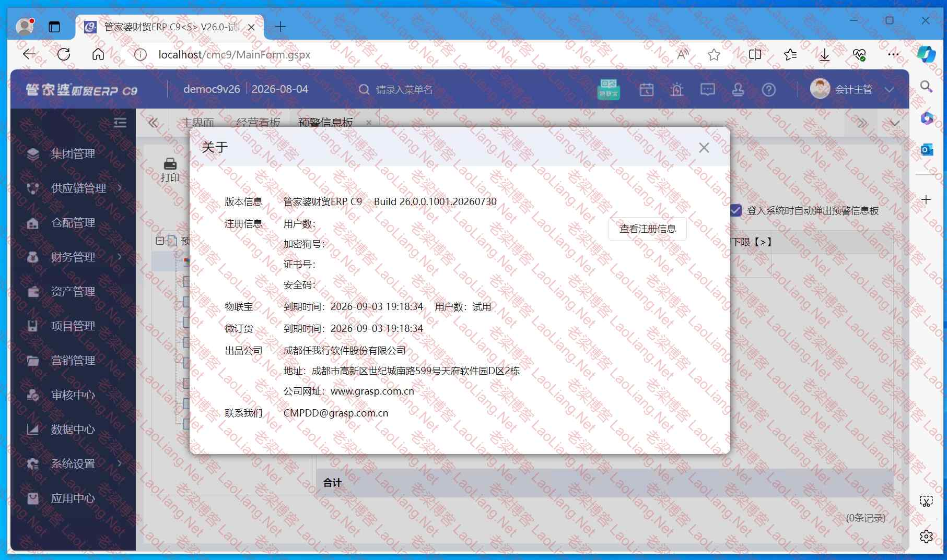Open the alarm warning icon in header
Screen dimensions: 947x560
(677, 90)
